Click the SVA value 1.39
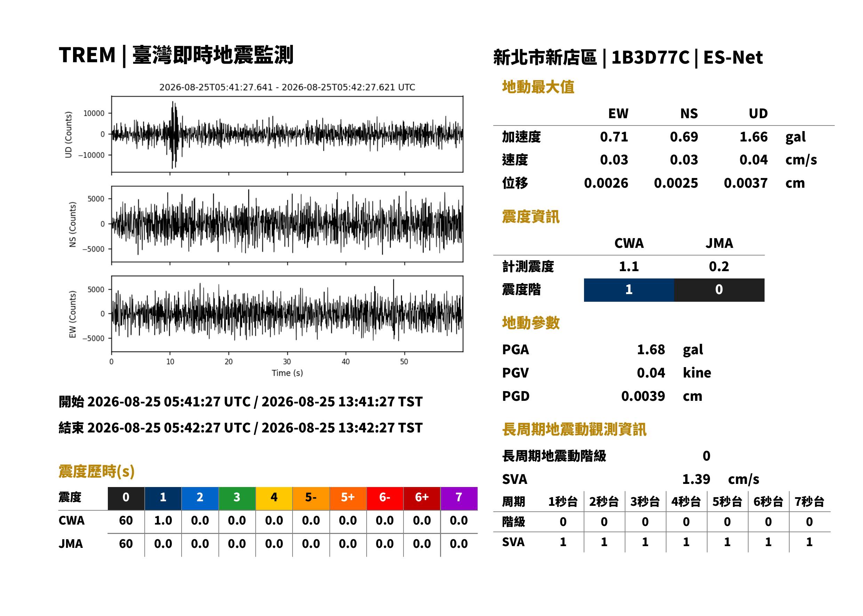Screen dimensions: 863x616 [x=696, y=479]
